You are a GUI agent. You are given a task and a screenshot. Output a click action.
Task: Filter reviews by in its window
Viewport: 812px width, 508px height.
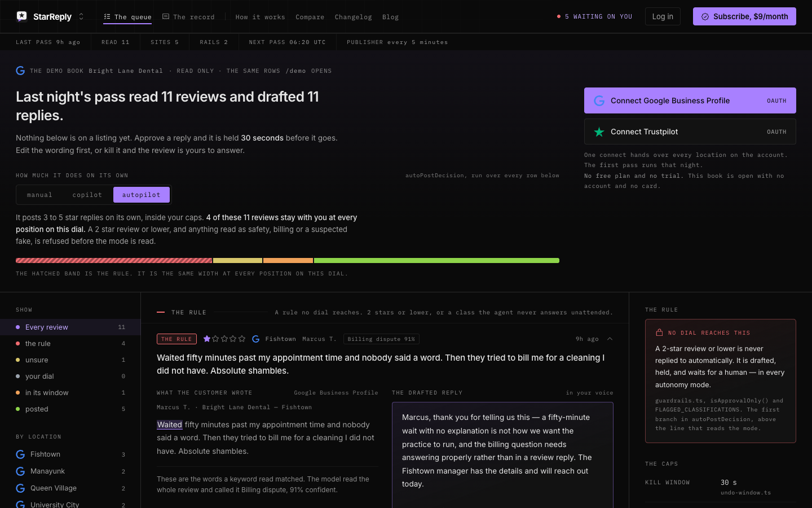70,392
